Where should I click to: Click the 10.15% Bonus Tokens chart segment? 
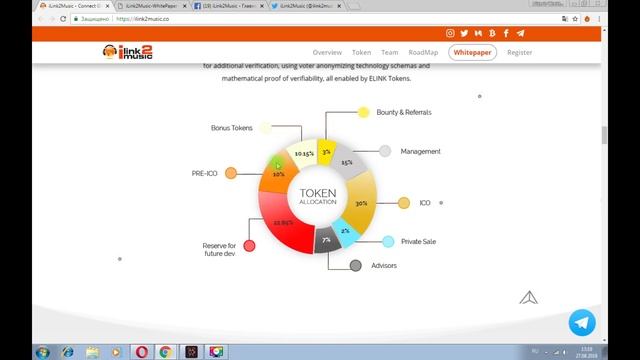303,153
